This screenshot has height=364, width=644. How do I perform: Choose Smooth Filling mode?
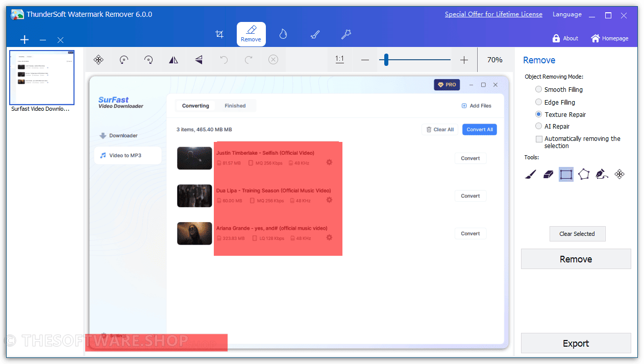coord(559,89)
